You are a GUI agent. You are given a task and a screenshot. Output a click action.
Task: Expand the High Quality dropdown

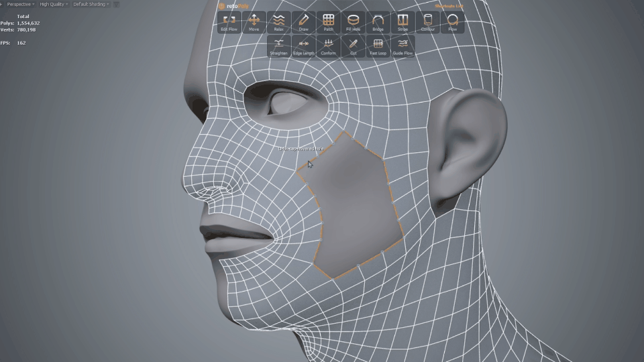(x=54, y=4)
